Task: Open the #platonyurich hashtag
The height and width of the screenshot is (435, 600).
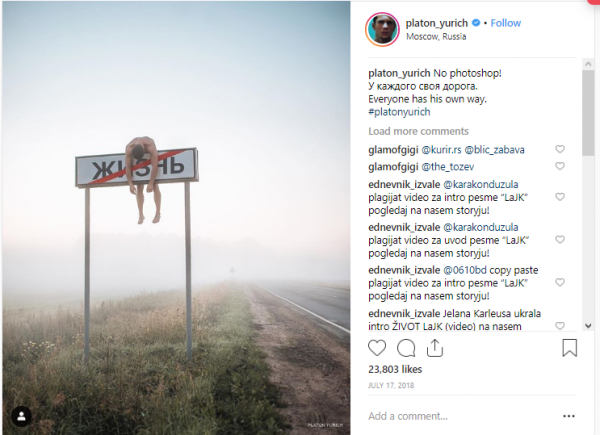Action: (399, 112)
